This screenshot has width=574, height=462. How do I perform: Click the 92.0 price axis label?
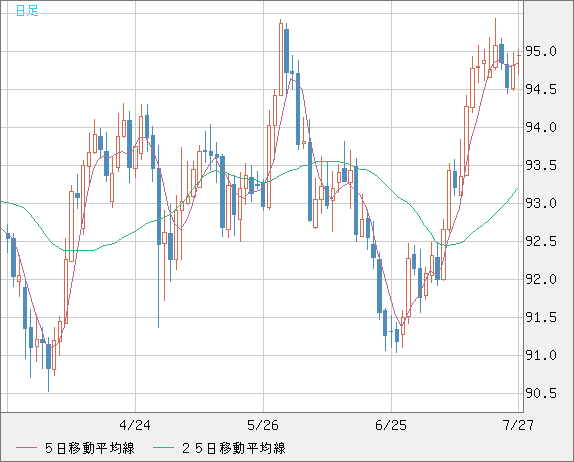coord(541,279)
